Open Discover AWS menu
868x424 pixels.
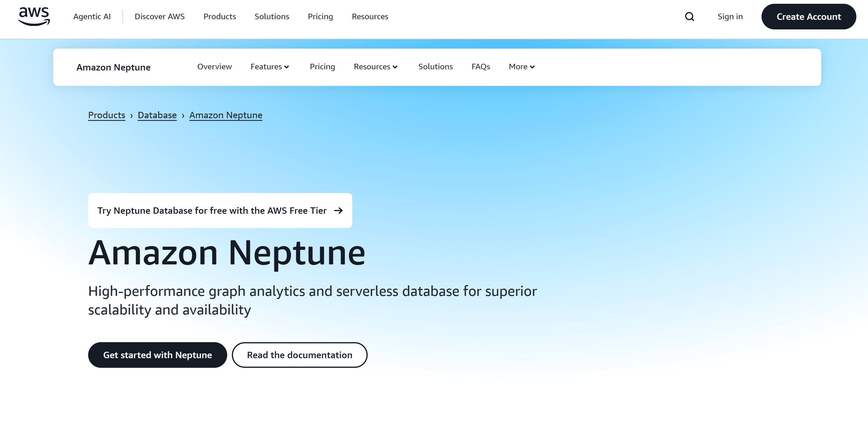point(159,17)
